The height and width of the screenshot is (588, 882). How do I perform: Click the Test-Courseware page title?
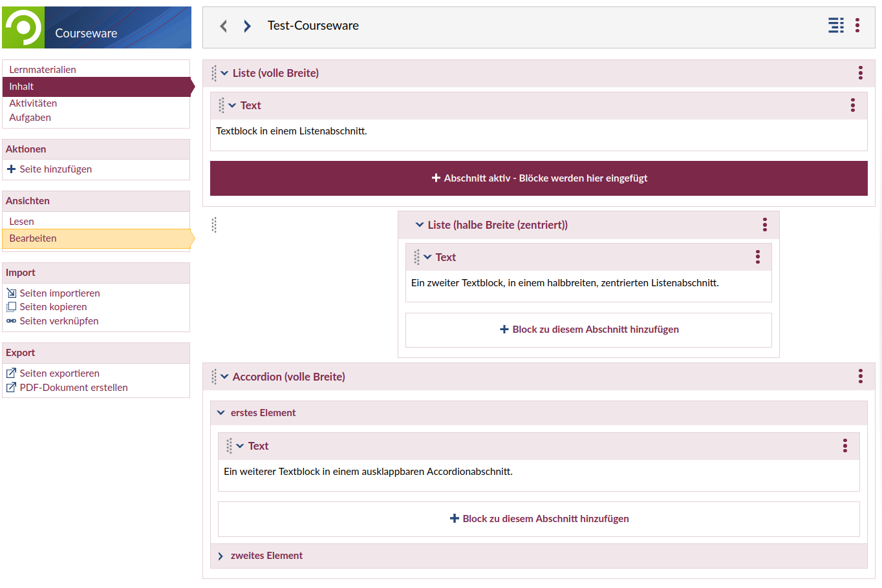(x=313, y=26)
